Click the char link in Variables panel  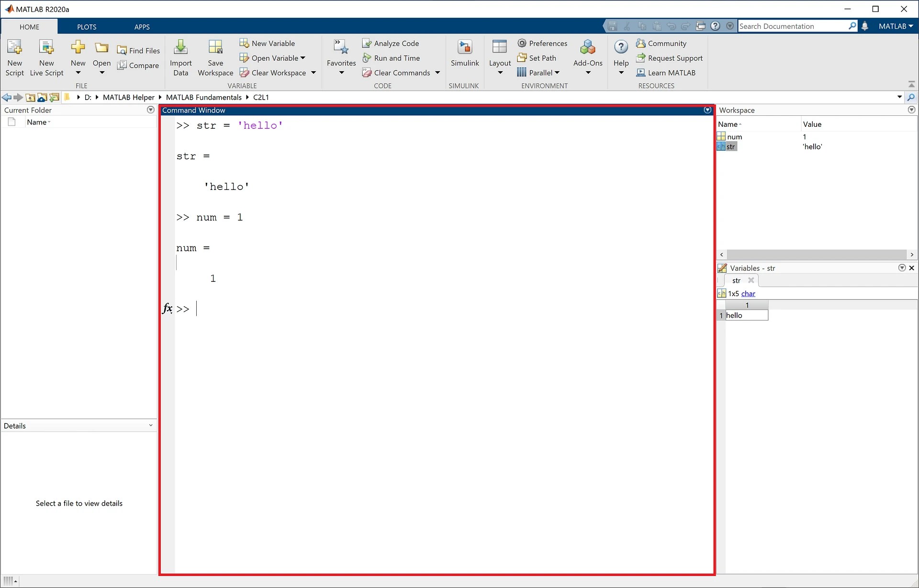pos(750,293)
